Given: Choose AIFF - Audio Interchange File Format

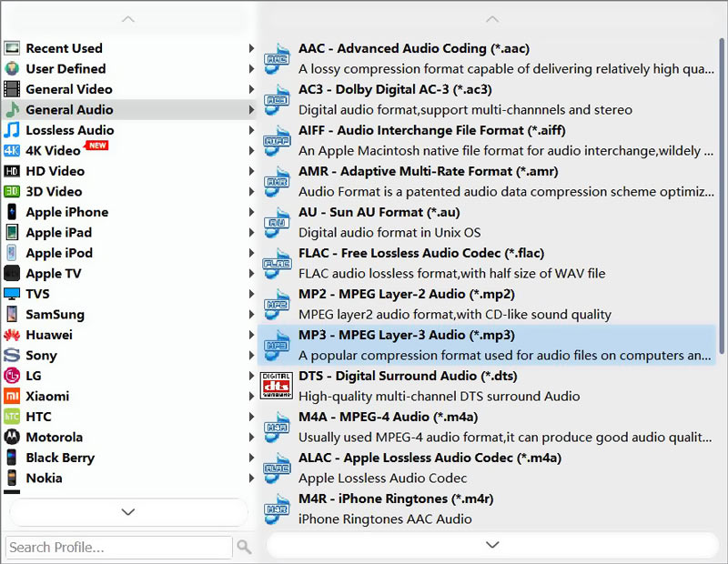Looking at the screenshot, I should (x=487, y=140).
